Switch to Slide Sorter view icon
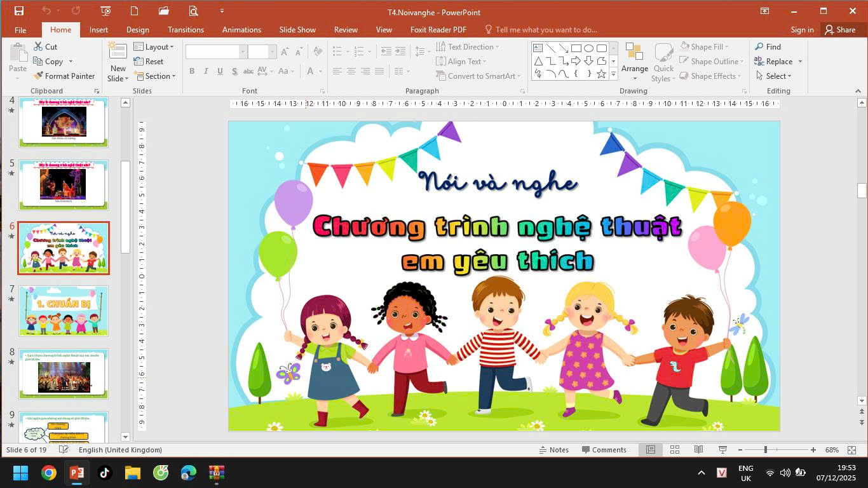868x488 pixels. [675, 450]
